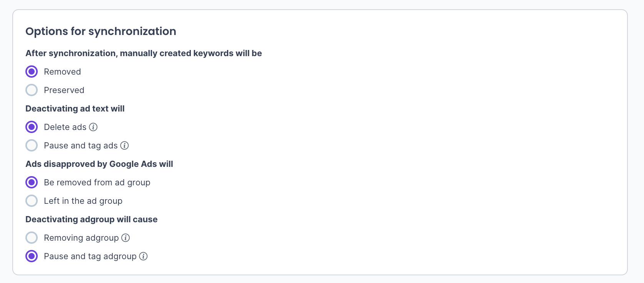Click the Options for synchronization heading
The height and width of the screenshot is (283, 644).
pos(101,31)
